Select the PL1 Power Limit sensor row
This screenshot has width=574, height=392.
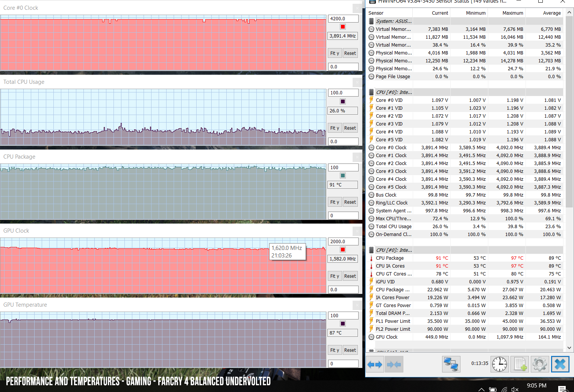coord(465,321)
